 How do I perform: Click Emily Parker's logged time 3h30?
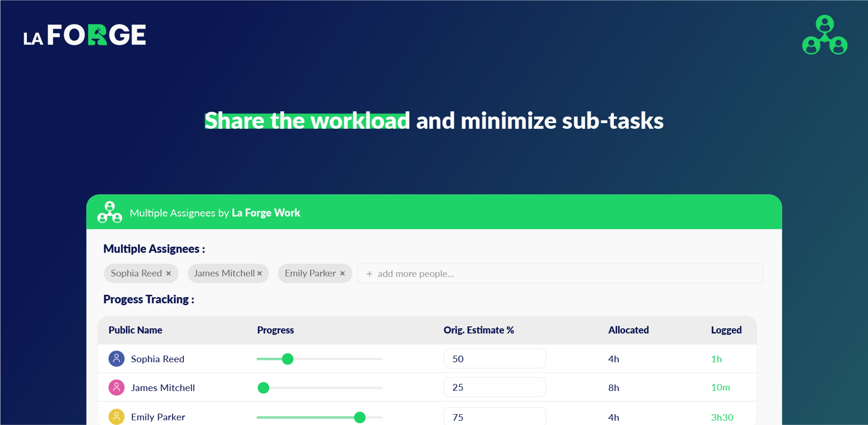[x=722, y=417]
